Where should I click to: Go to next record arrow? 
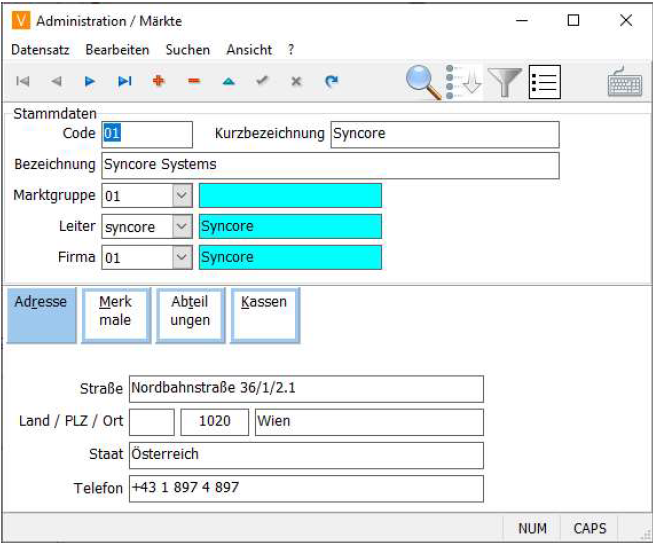(90, 82)
